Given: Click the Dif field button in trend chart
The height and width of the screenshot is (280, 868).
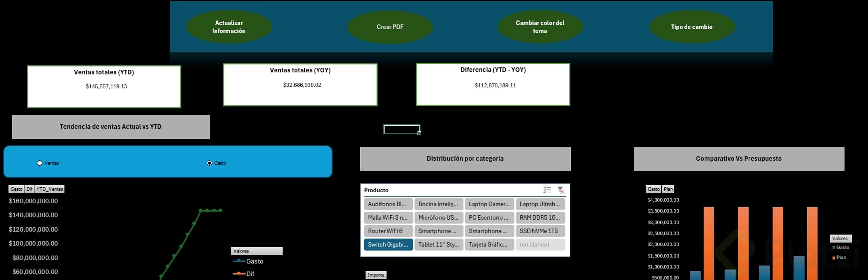Looking at the screenshot, I should pos(29,189).
